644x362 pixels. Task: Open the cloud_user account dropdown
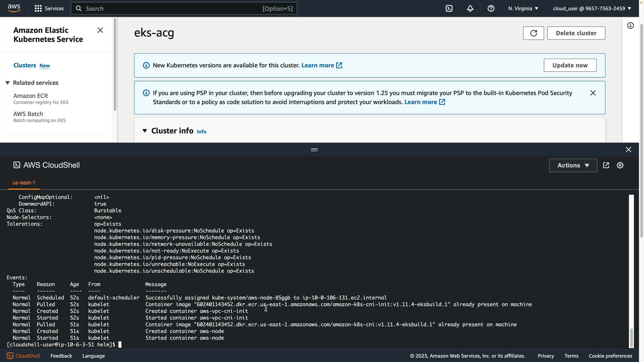(x=592, y=8)
